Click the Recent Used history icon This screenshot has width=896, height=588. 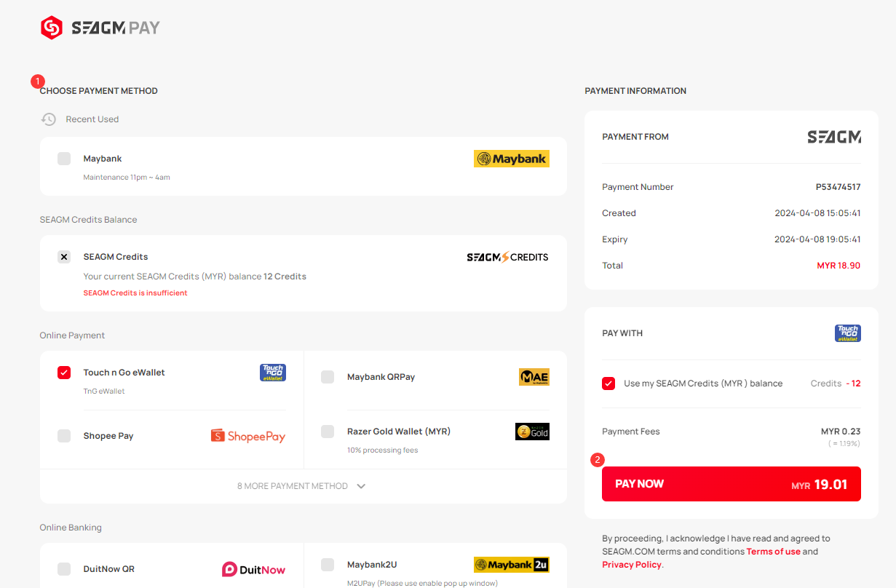[x=49, y=119]
